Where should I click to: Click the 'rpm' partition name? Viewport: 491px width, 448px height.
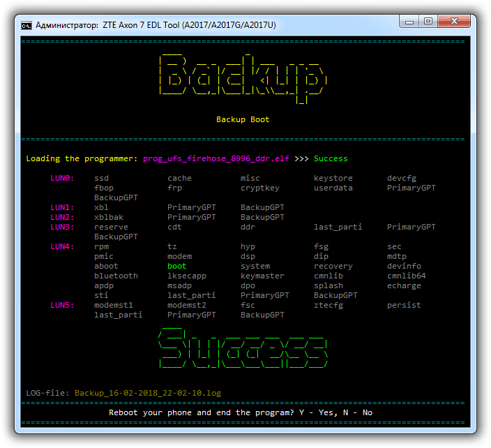point(101,246)
